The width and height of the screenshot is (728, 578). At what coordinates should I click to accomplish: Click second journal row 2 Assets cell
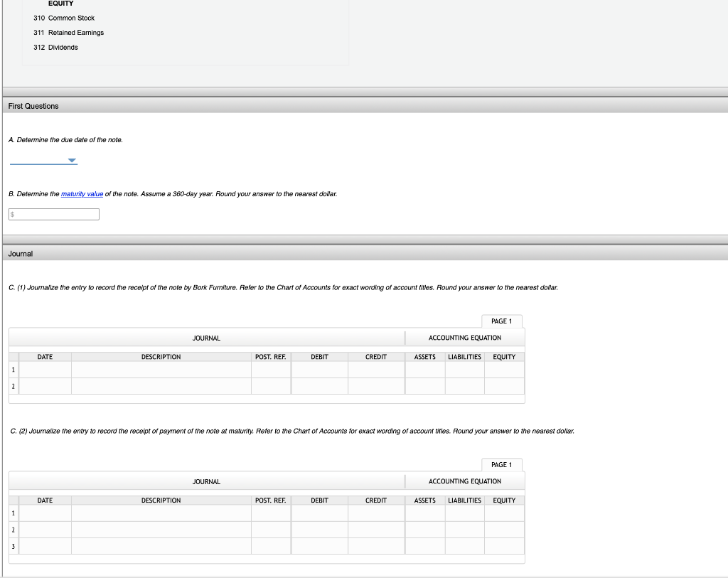(x=425, y=530)
